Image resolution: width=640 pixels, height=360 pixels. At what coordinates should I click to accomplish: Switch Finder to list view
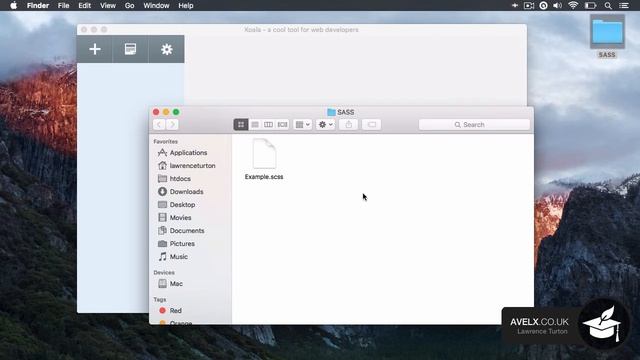[255, 124]
